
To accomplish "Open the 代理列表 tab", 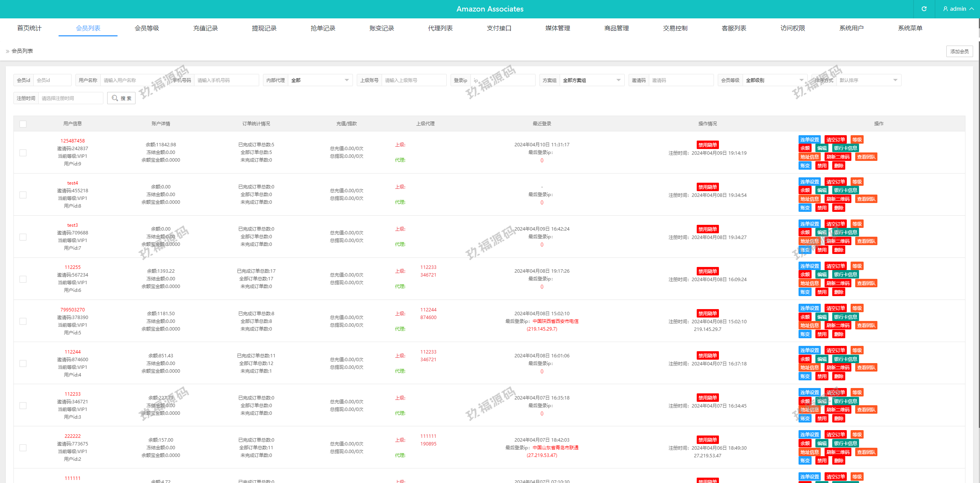I will point(440,28).
